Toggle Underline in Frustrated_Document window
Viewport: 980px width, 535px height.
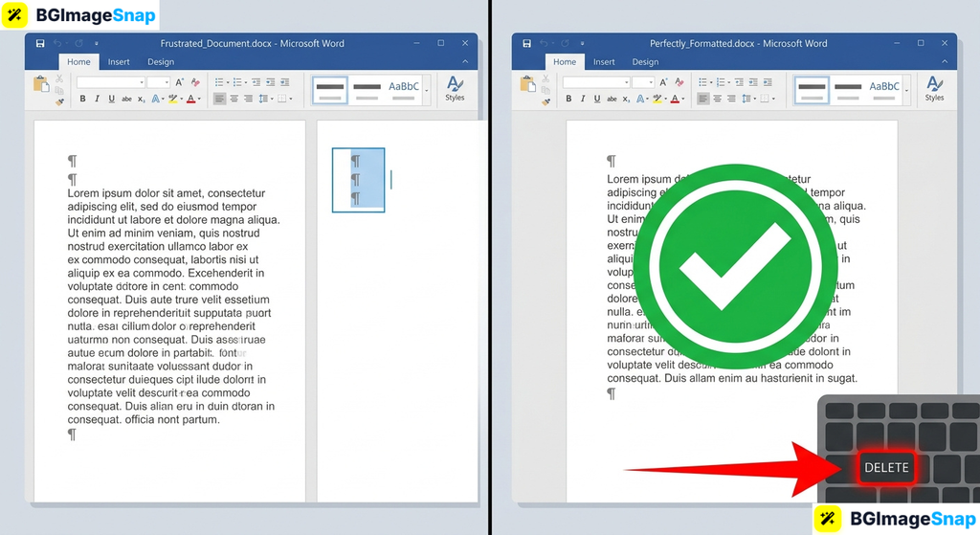[111, 99]
